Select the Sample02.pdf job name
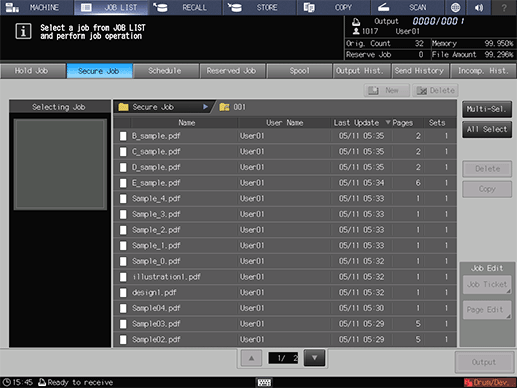Viewport: 517px width, 388px height. tap(156, 340)
